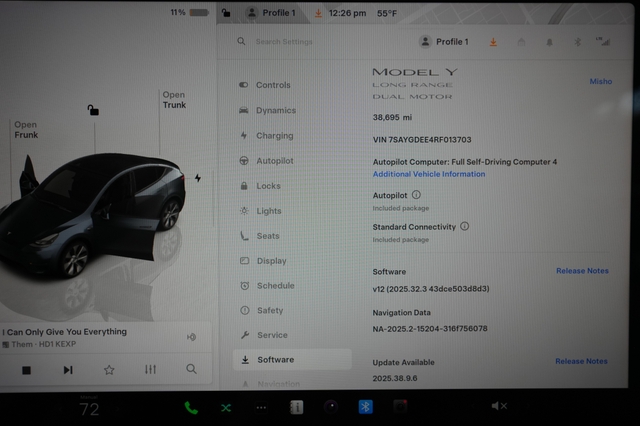Image resolution: width=640 pixels, height=426 pixels.
Task: Click the media search magnifier icon
Action: (191, 369)
